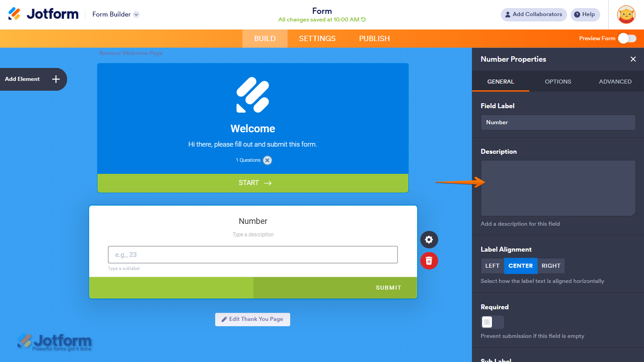Screen dimensions: 644x362
Task: Click the revert changes icon beside saved time
Action: (x=364, y=20)
